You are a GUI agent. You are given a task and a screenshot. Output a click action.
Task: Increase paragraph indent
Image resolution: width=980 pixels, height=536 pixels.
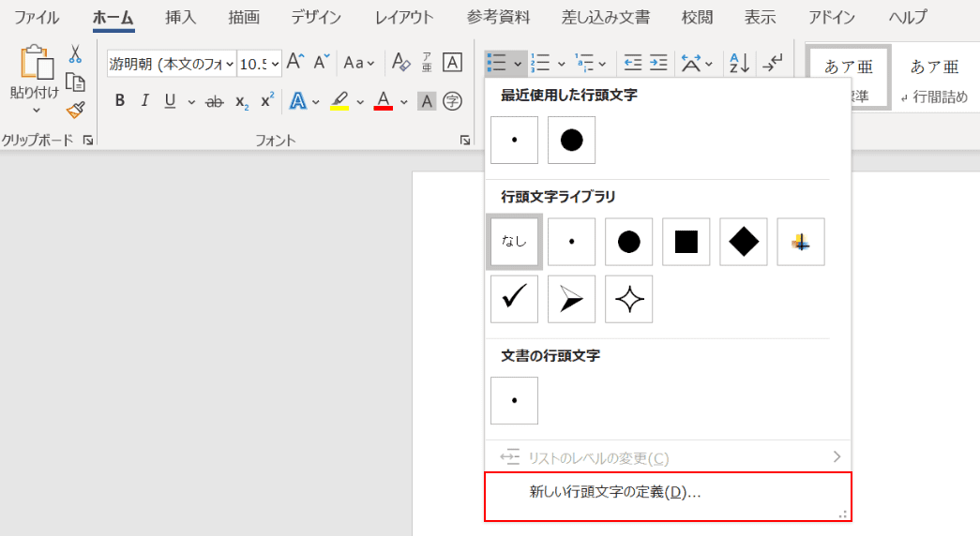(658, 63)
